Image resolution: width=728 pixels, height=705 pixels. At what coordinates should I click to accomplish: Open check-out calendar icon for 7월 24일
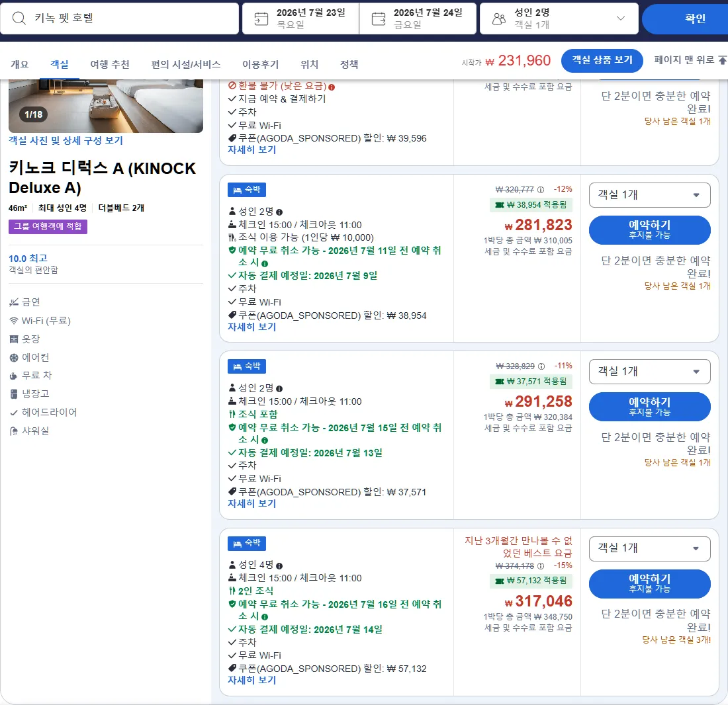click(x=379, y=19)
